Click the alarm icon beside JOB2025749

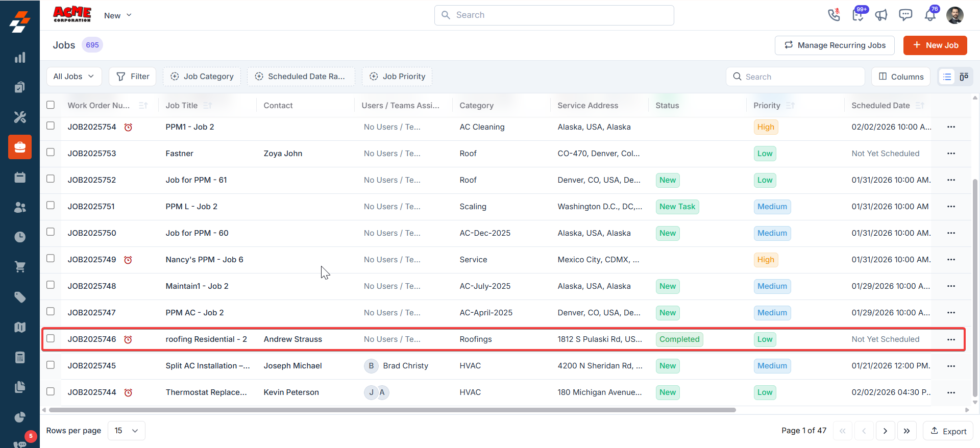tap(128, 260)
